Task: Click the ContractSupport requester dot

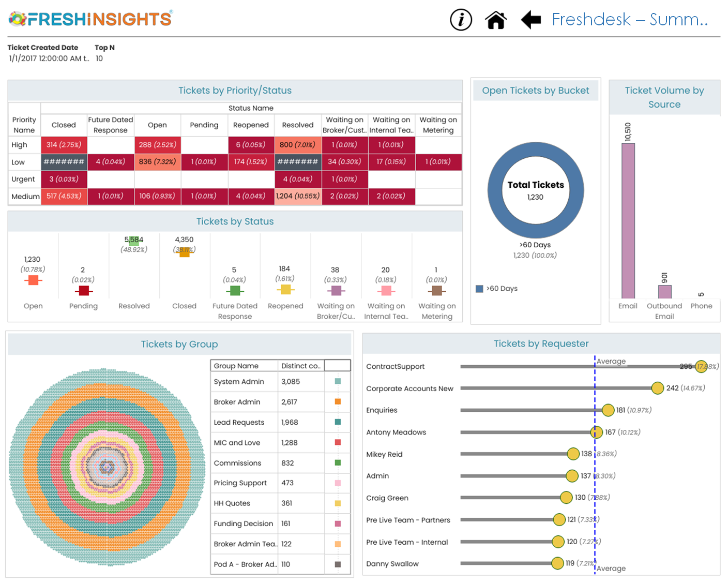Action: [x=701, y=366]
